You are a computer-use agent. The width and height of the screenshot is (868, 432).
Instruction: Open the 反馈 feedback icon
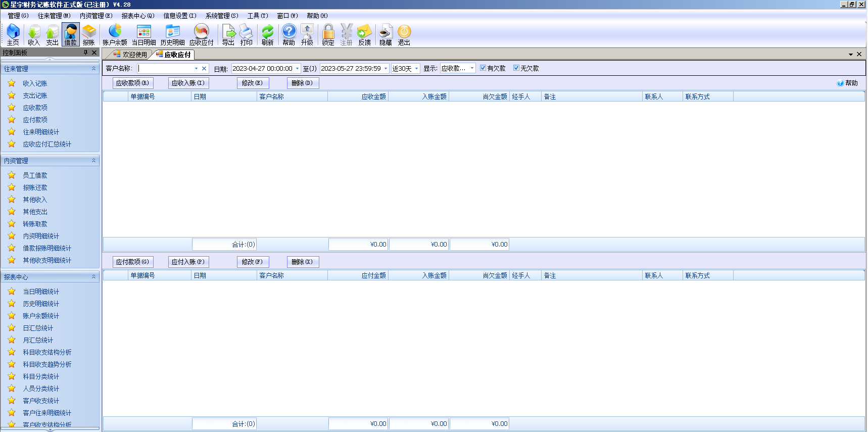point(365,35)
